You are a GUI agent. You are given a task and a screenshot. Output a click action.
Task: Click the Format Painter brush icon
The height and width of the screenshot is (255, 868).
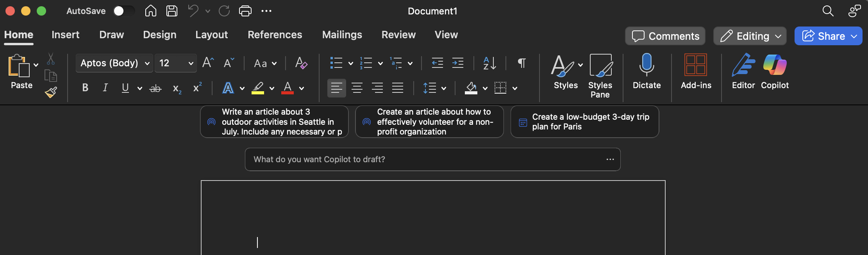51,92
